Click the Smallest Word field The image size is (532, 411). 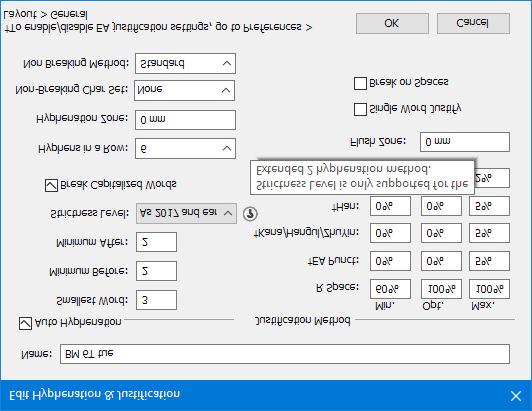pos(156,300)
